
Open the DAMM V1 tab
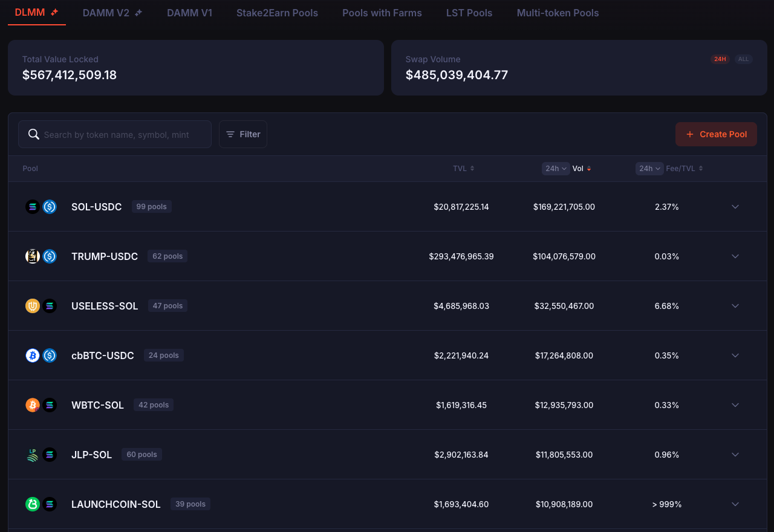tap(189, 13)
